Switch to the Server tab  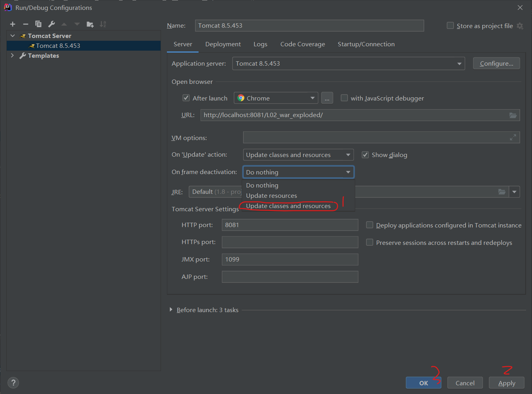[183, 44]
